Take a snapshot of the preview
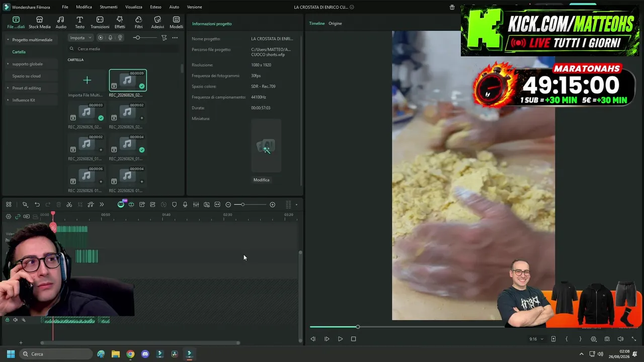Viewport: 644px width, 362px height. (x=607, y=339)
